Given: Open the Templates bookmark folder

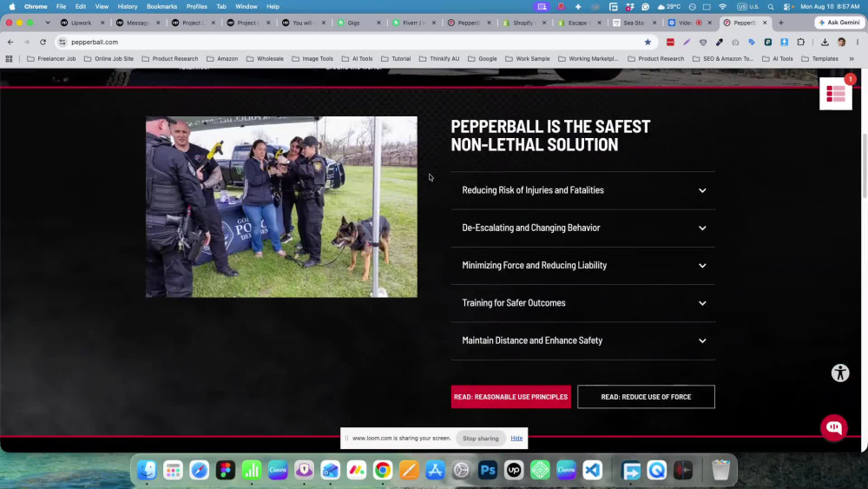Looking at the screenshot, I should pos(820,59).
